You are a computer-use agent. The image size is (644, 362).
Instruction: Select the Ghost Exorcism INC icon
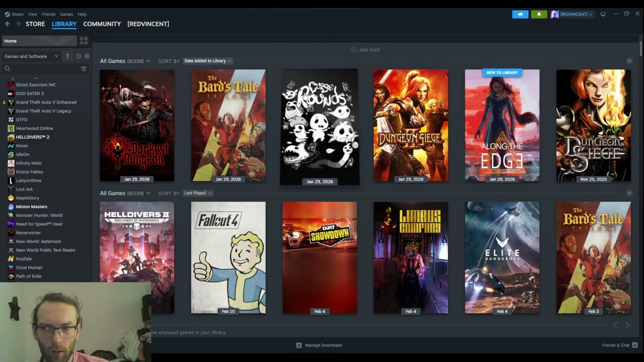[11, 85]
